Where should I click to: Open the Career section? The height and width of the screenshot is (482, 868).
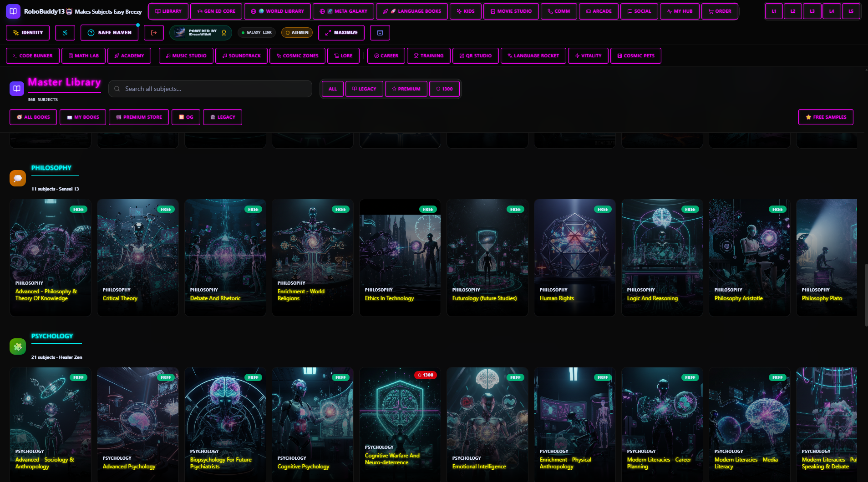(386, 56)
